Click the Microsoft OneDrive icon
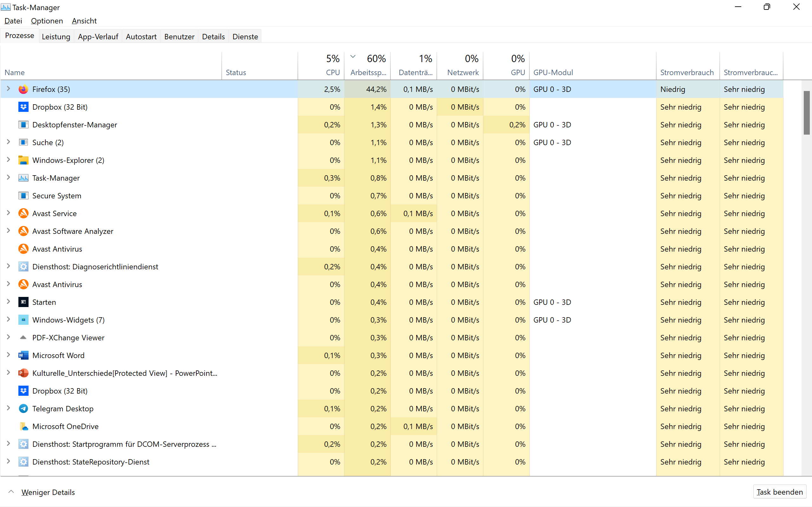Viewport: 812px width, 507px height. [x=23, y=427]
